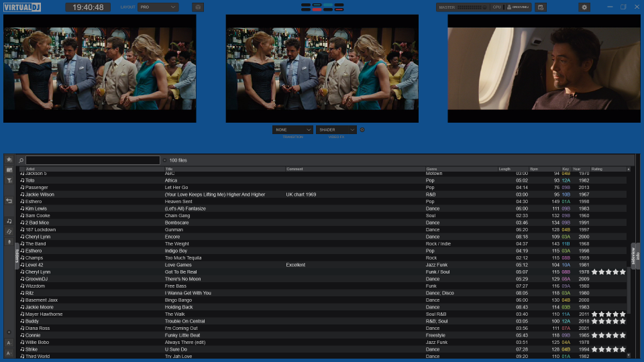Click the column options arrow after Rating
The width and height of the screenshot is (644, 362).
629,169
